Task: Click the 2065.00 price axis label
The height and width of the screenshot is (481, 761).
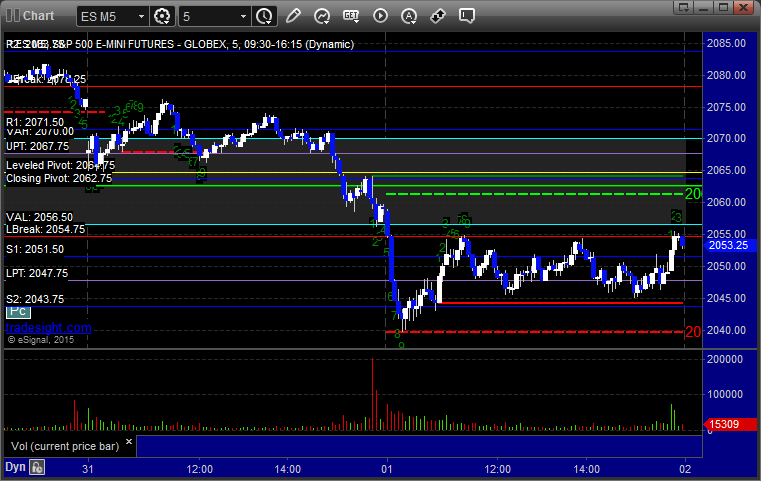Action: (726, 170)
